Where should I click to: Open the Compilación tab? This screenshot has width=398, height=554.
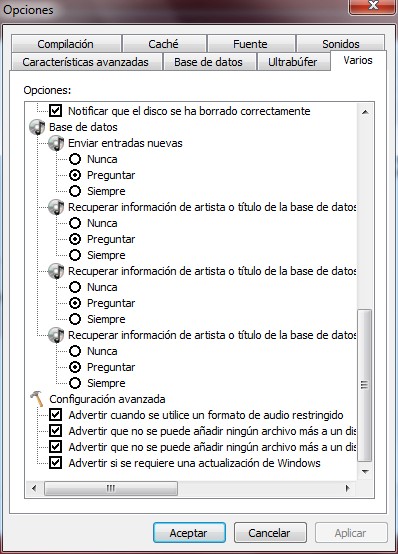(x=66, y=44)
